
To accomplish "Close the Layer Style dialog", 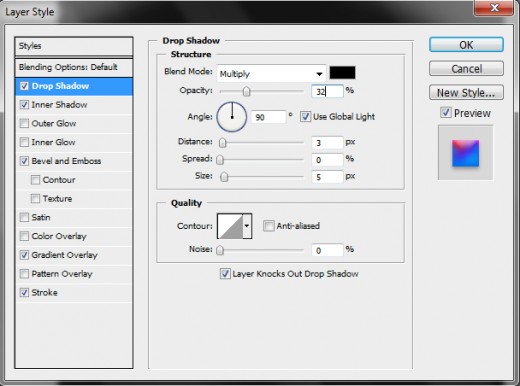I will click(494, 7).
